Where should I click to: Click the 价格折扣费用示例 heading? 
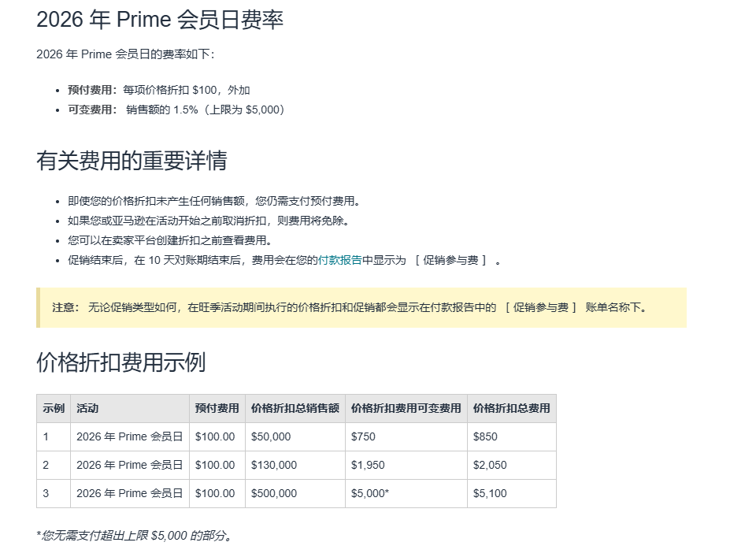click(120, 362)
